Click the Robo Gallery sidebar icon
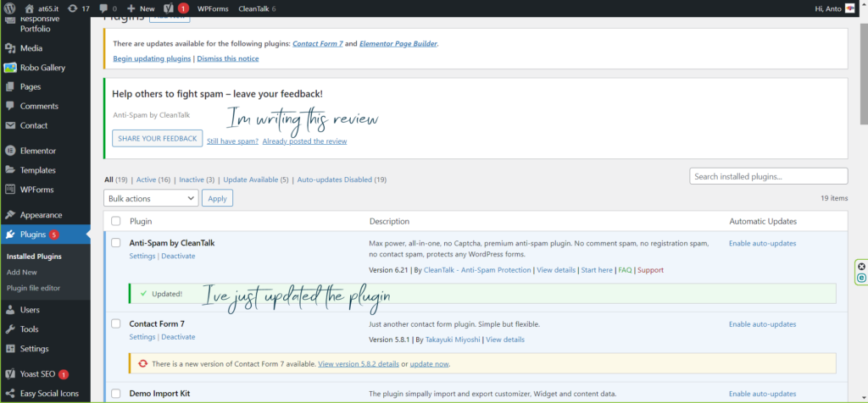Screen dimensions: 868x403 [10, 68]
